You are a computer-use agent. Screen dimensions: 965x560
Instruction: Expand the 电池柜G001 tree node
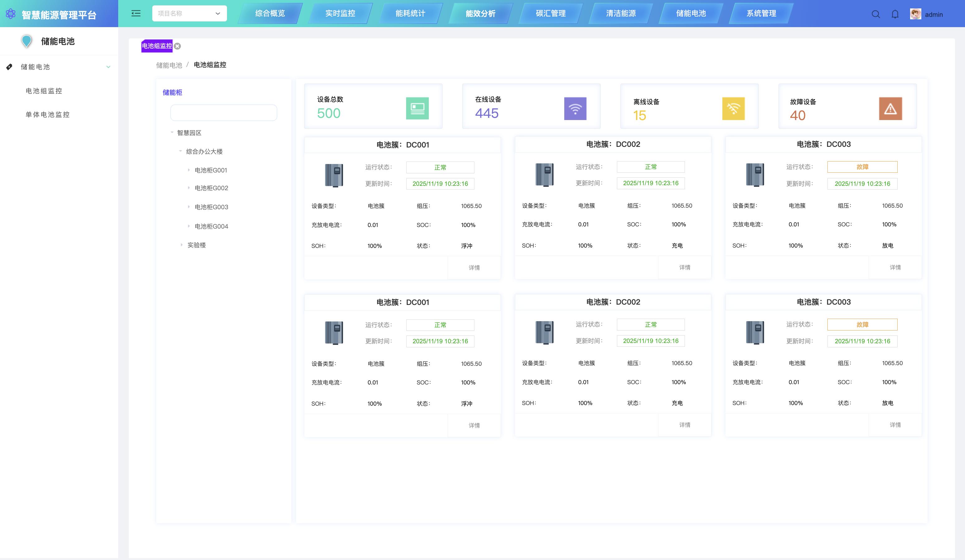click(189, 170)
